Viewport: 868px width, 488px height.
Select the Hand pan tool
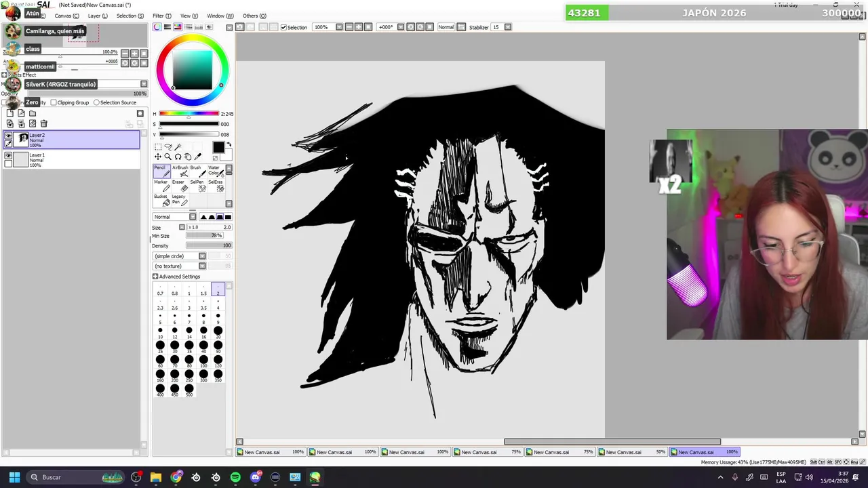point(188,157)
